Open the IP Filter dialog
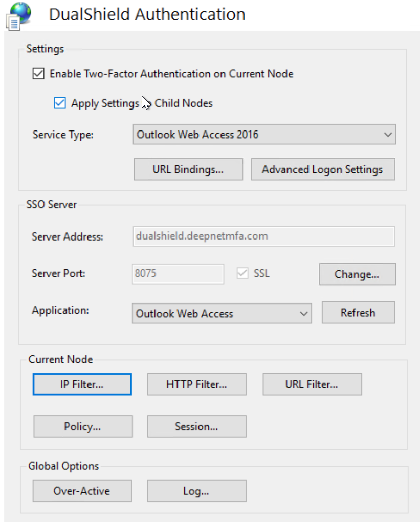The image size is (420, 522). [82, 384]
